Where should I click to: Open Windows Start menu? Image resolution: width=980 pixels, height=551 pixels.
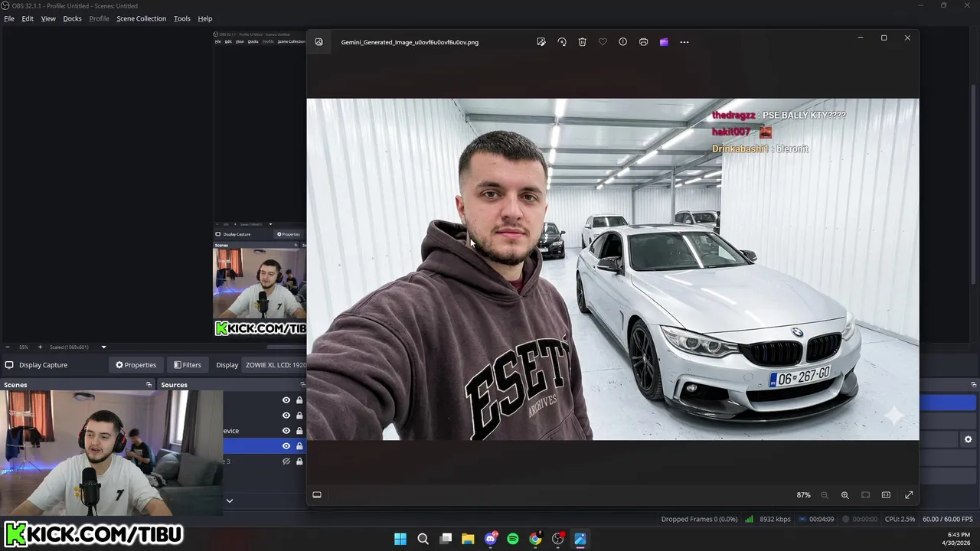coord(400,539)
